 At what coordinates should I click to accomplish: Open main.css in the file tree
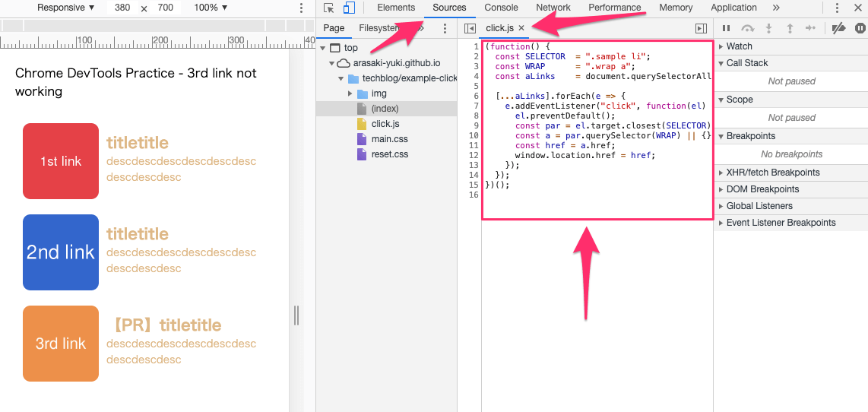pos(389,139)
